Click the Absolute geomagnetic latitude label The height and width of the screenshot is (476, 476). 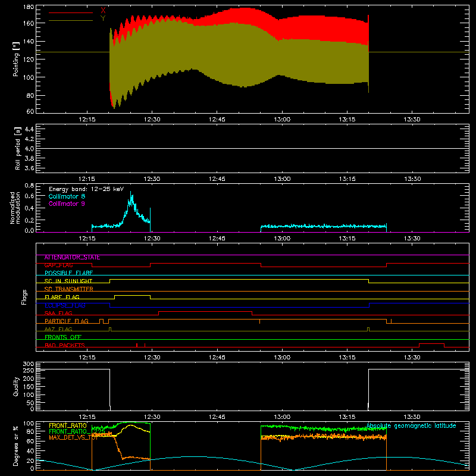[411, 426]
